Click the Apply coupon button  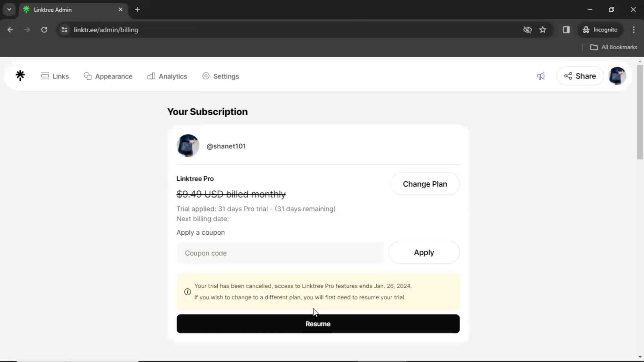424,252
